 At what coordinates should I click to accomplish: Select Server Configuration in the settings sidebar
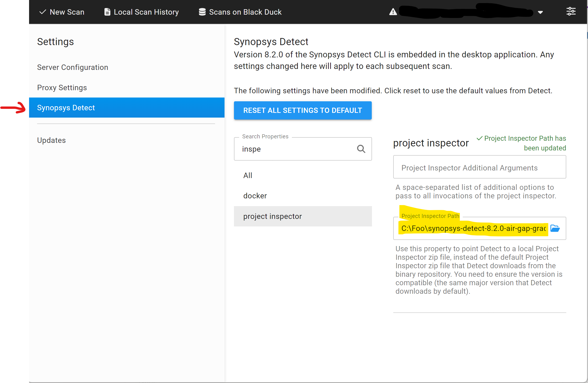[72, 67]
